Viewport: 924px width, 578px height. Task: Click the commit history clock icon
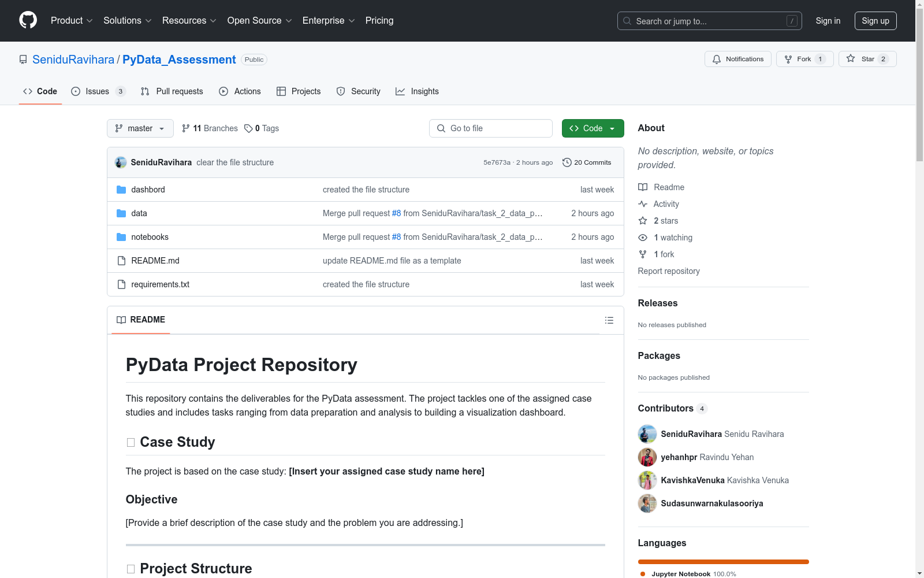click(x=567, y=162)
